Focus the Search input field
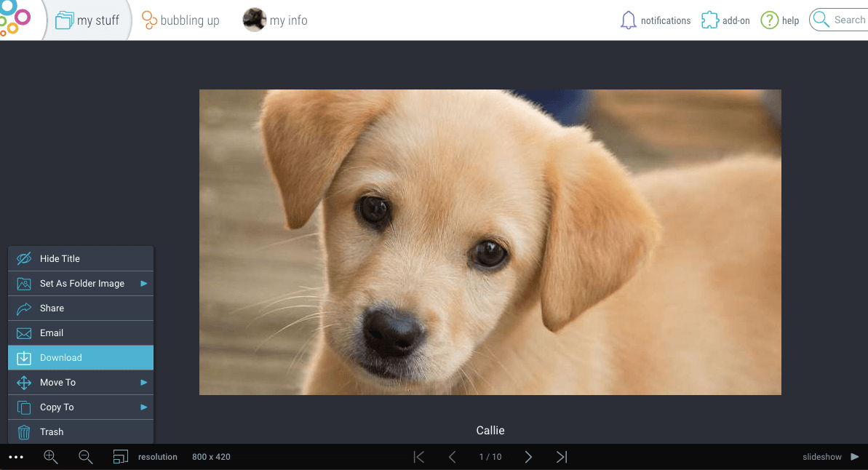 coord(839,20)
